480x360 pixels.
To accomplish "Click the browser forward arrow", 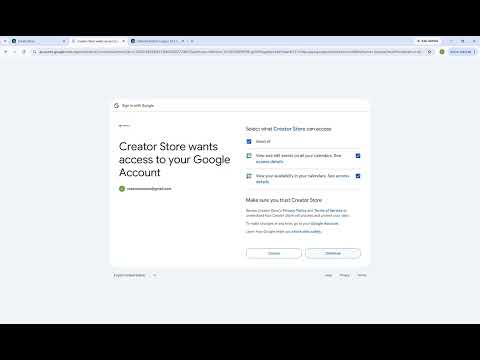I will coord(15,52).
